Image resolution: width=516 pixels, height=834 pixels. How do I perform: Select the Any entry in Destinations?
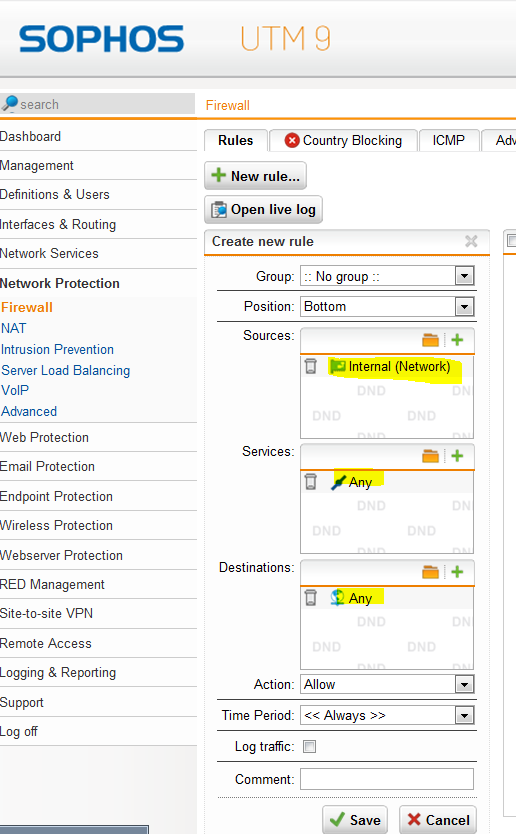tap(360, 598)
